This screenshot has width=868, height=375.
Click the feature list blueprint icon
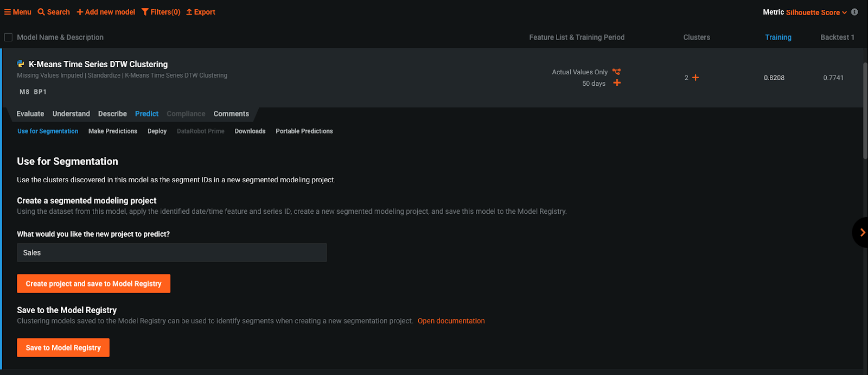616,72
